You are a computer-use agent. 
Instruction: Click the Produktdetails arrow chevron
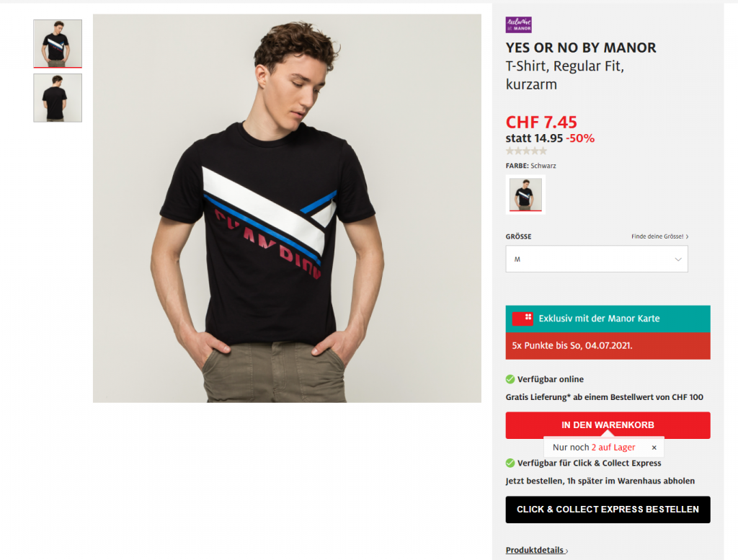[566, 551]
